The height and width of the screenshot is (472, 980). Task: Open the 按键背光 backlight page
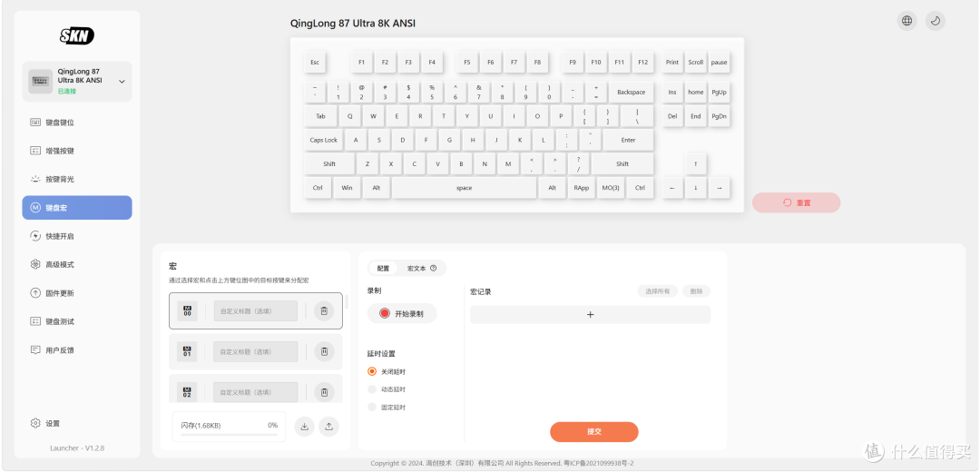77,180
